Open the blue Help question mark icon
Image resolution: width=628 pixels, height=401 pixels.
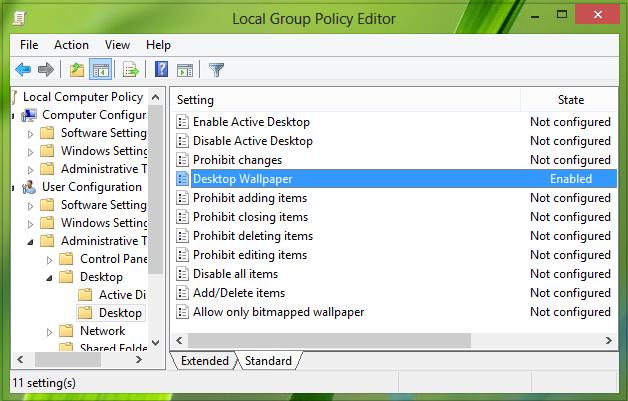[161, 69]
